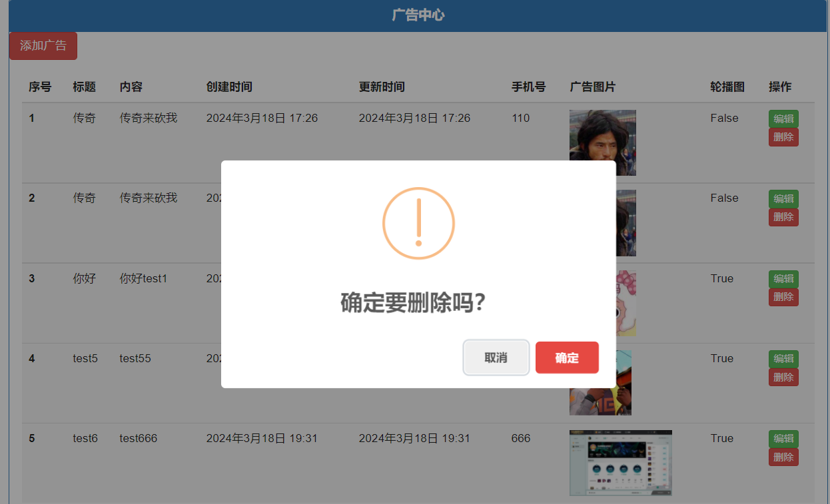Open the row 1 ad portrait thumbnail
Image resolution: width=830 pixels, height=504 pixels.
point(603,135)
